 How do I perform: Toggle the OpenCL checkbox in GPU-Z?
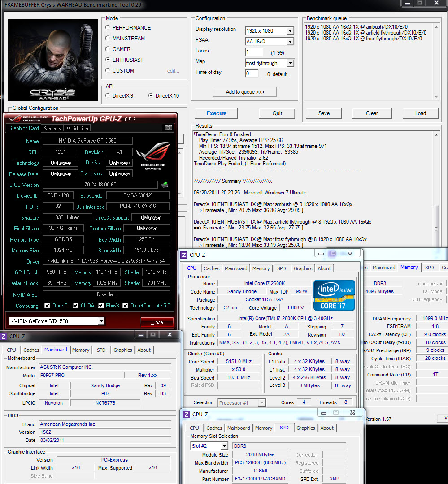pos(47,306)
